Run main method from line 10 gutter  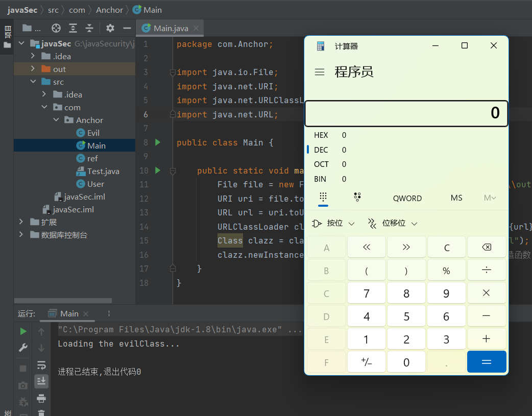[x=158, y=170]
